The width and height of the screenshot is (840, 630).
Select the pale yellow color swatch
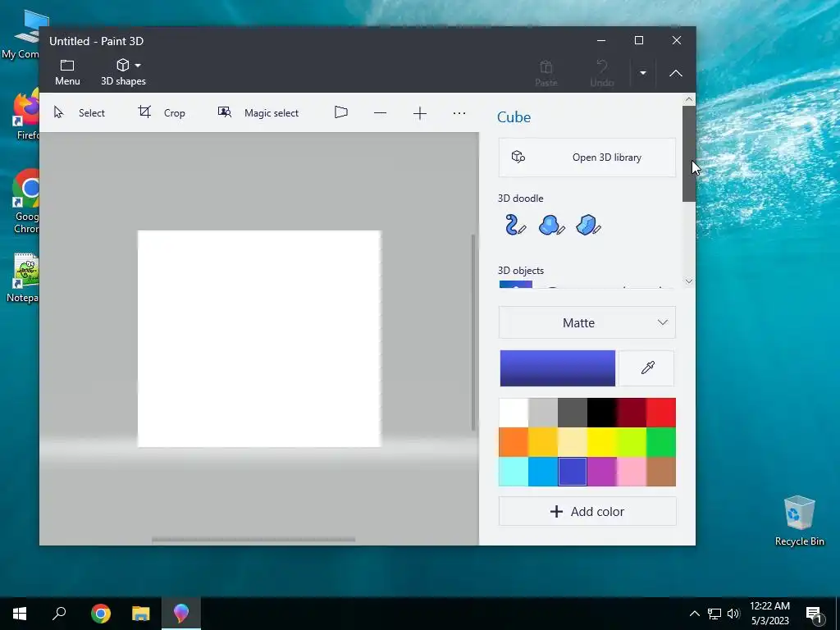tap(572, 442)
